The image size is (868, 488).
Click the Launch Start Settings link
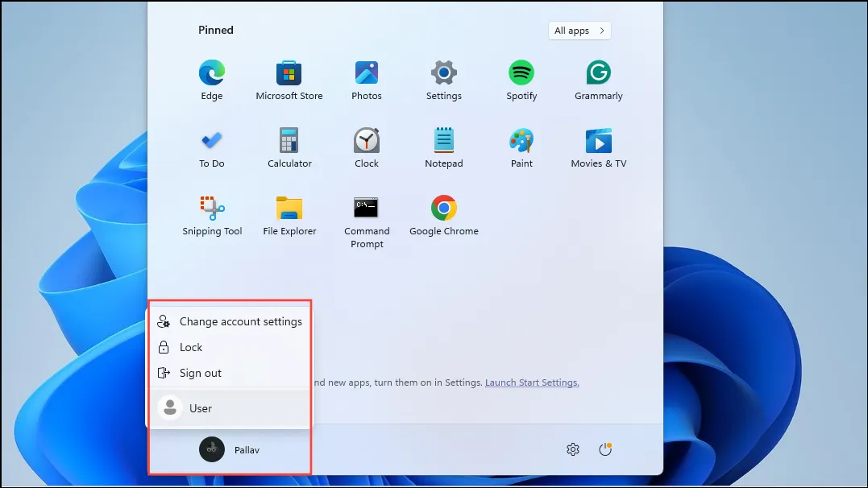[532, 383]
